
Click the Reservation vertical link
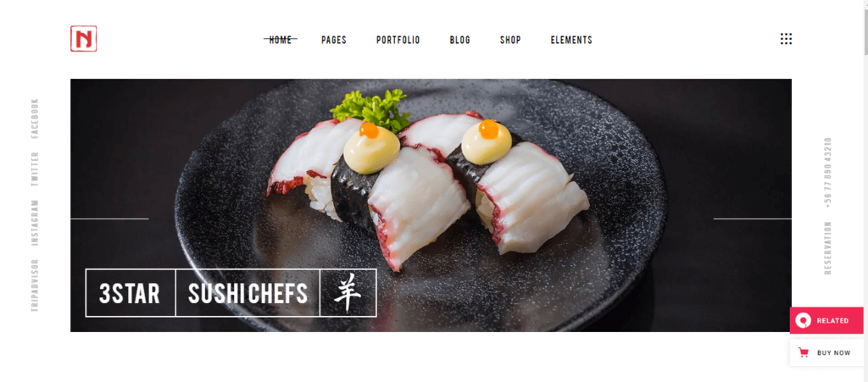(827, 248)
